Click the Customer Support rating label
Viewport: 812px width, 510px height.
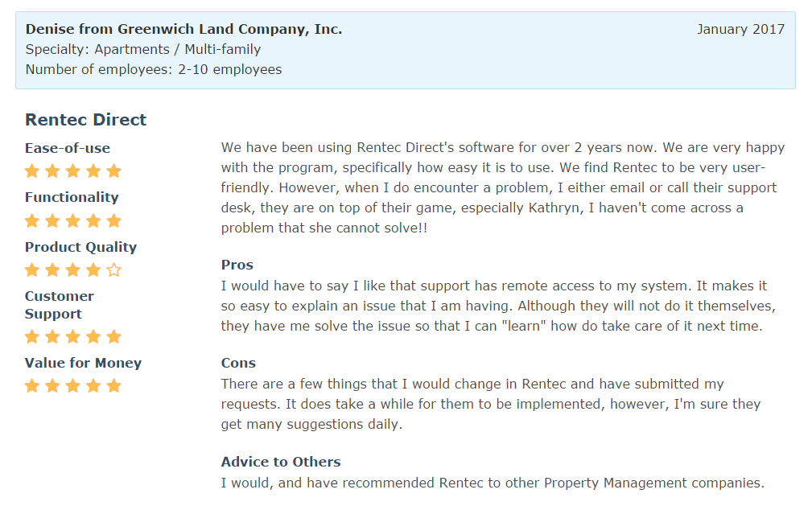pyautogui.click(x=60, y=305)
